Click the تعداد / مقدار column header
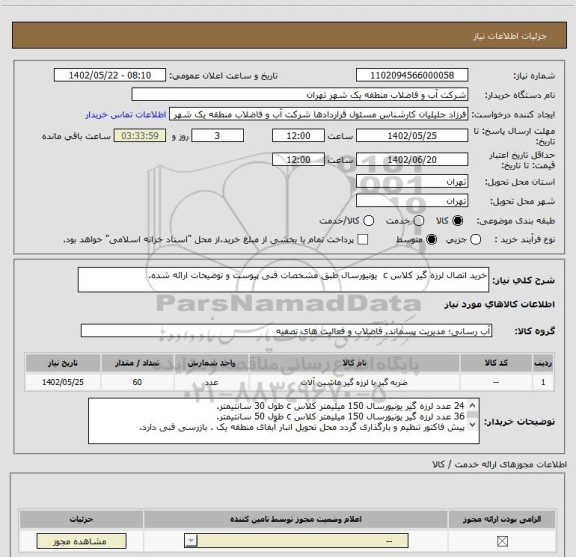 (137, 363)
